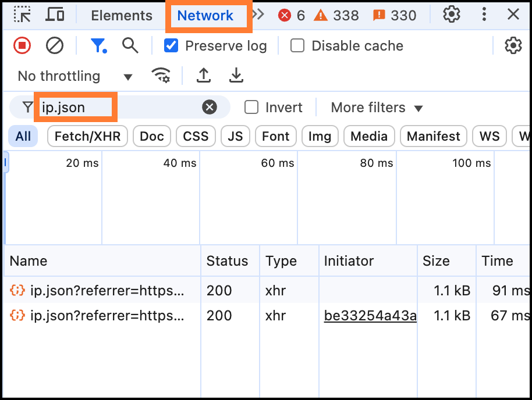Open network conditions Wi-Fi icon
The width and height of the screenshot is (532, 400).
pyautogui.click(x=161, y=76)
